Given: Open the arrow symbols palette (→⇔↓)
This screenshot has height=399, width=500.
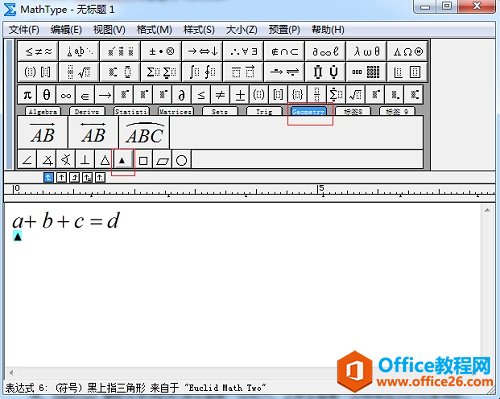Looking at the screenshot, I should pyautogui.click(x=202, y=51).
